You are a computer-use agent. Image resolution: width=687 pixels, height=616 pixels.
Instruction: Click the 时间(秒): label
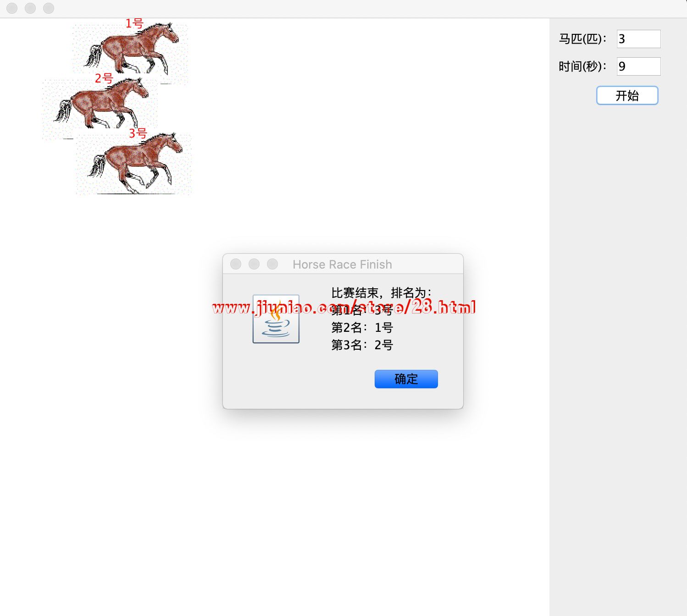coord(582,66)
